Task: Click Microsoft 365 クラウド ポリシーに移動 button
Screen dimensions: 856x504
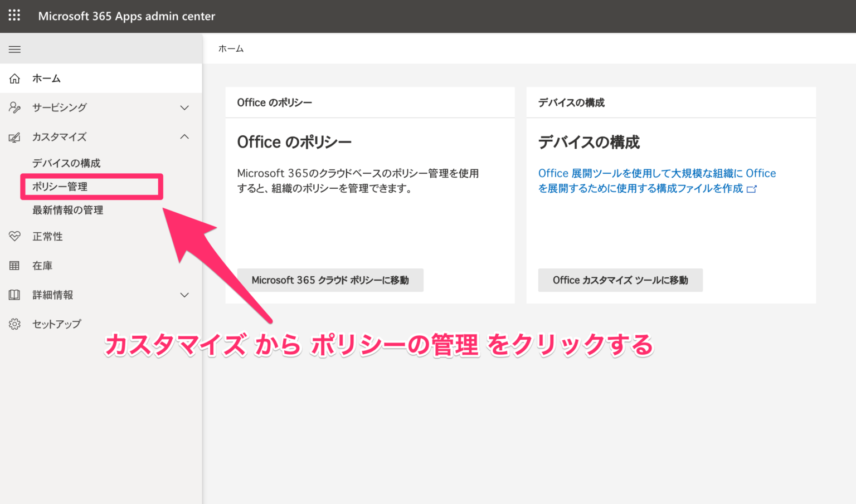Action: coord(330,280)
